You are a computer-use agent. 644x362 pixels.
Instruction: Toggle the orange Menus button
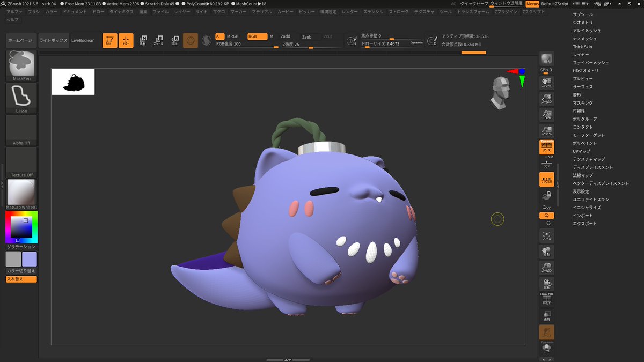pyautogui.click(x=532, y=4)
